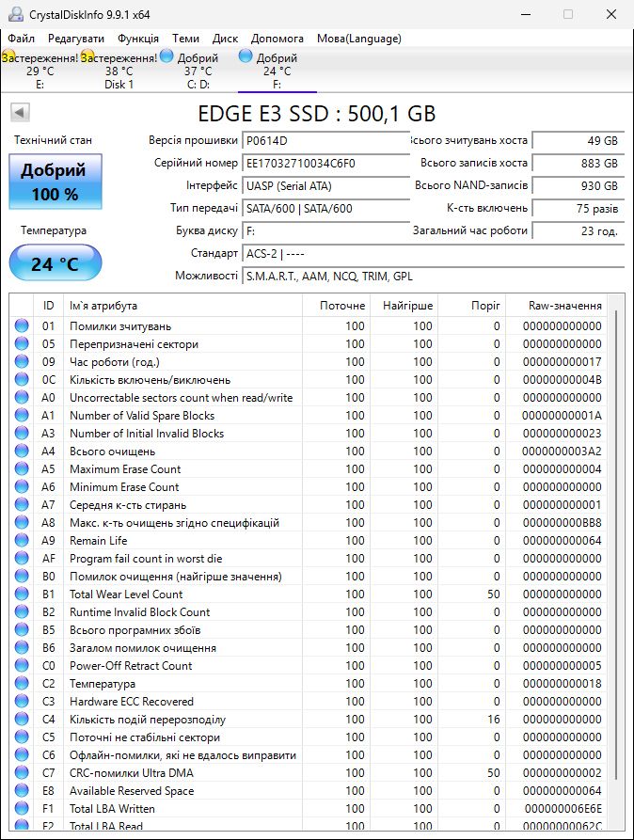Click status orb for Power-Off Retract Count
Viewport: 634px width, 840px height.
[22, 665]
